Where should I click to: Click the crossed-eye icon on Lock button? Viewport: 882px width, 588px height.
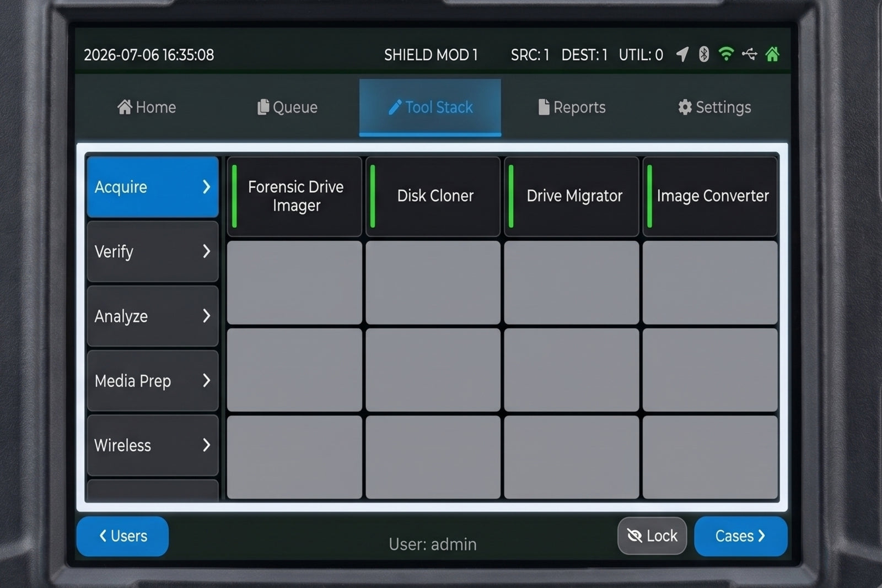click(634, 536)
